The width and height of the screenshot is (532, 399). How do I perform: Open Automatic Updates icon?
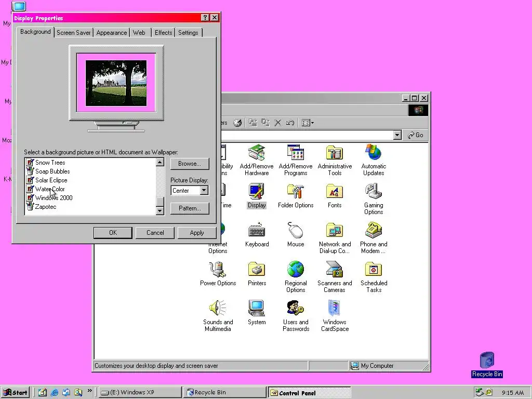click(x=374, y=159)
